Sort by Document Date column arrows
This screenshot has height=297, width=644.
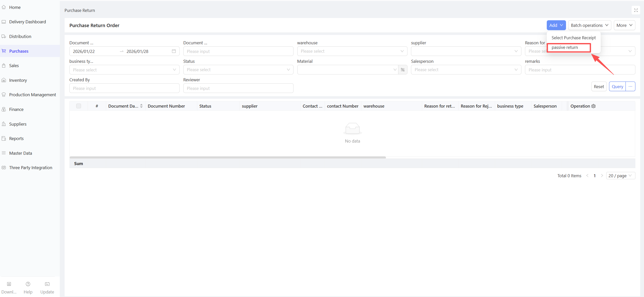pyautogui.click(x=141, y=106)
